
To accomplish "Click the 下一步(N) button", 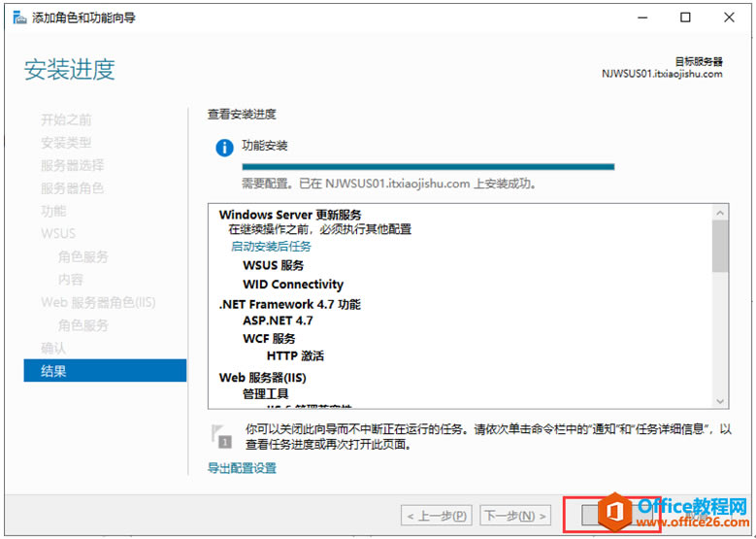I will point(515,516).
